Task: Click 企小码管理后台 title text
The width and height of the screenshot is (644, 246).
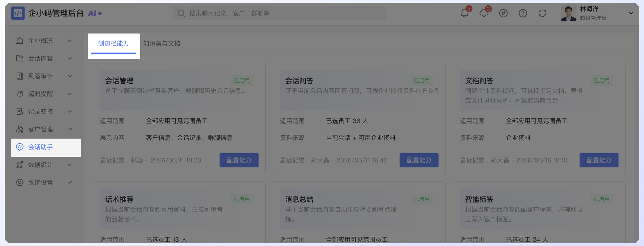Action: pos(56,13)
